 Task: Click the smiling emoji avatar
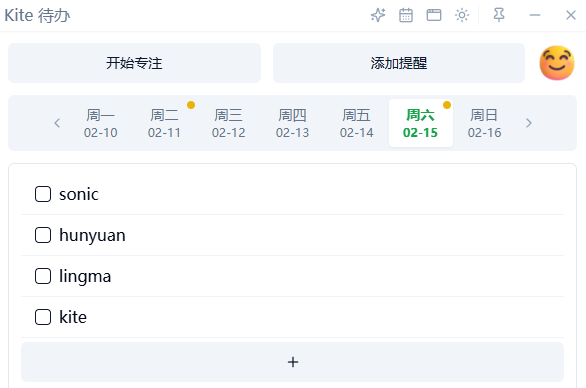point(557,63)
